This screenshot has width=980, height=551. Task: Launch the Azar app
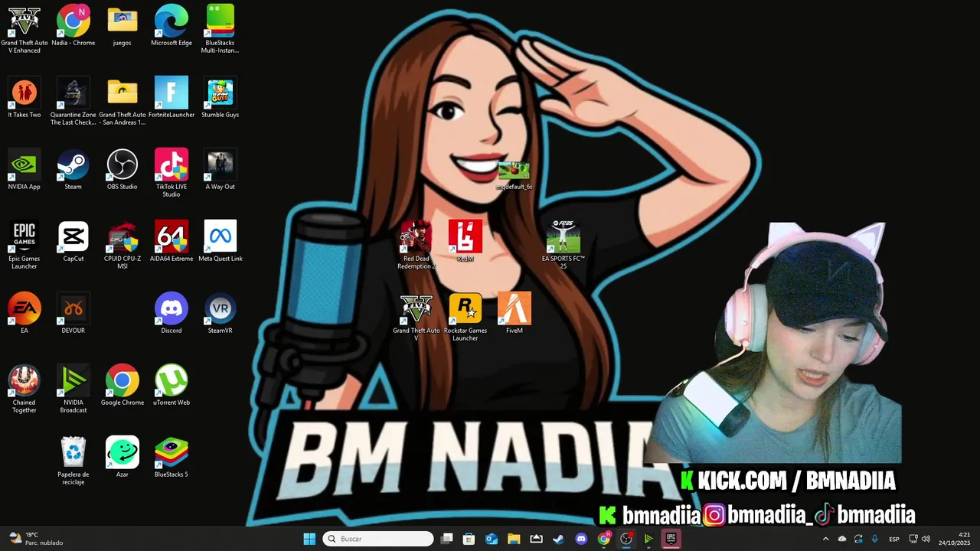122,456
